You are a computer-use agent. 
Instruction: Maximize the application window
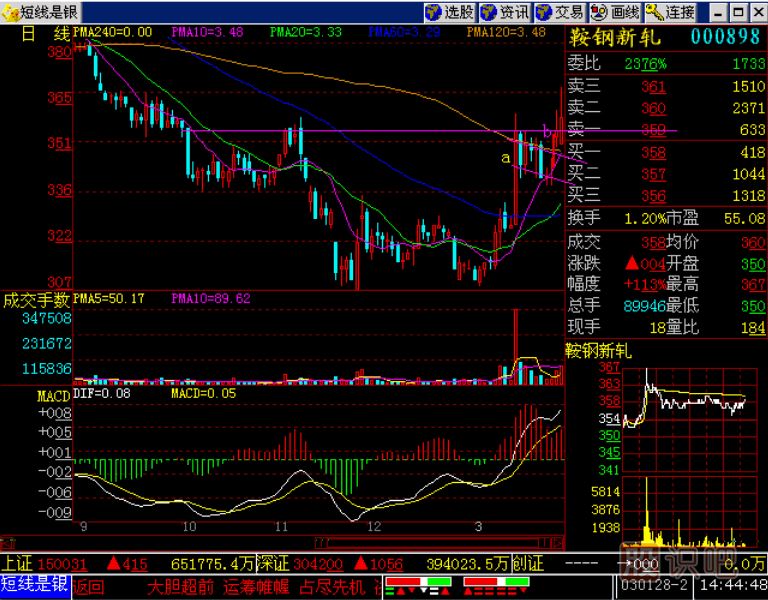coord(739,12)
